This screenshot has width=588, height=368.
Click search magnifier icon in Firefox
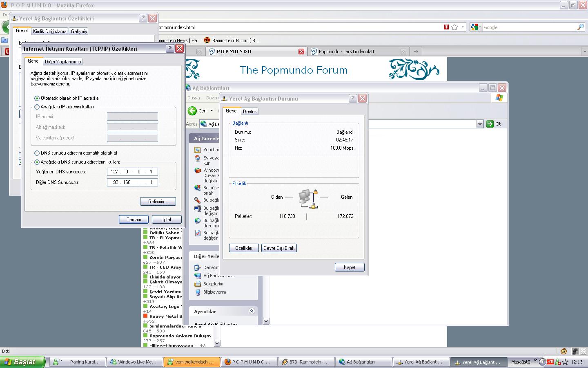(581, 27)
